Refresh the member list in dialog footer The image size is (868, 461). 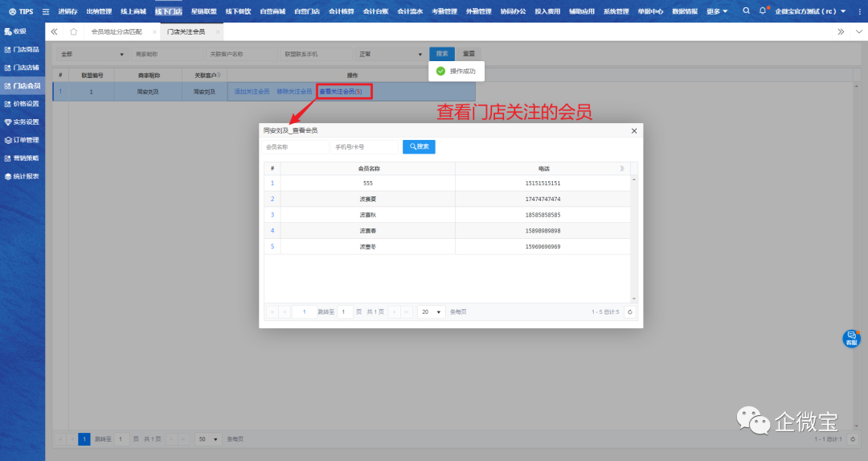(629, 312)
